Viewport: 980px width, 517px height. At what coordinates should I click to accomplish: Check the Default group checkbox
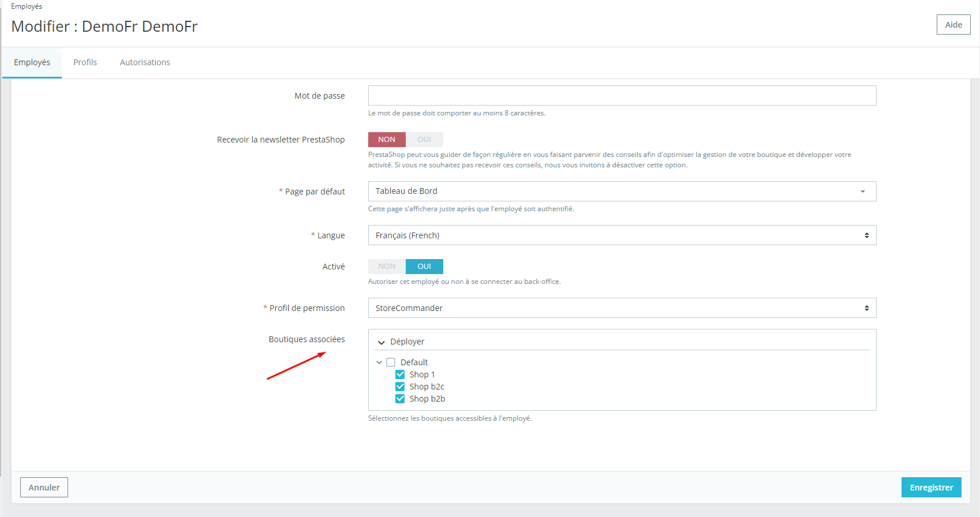click(x=391, y=362)
